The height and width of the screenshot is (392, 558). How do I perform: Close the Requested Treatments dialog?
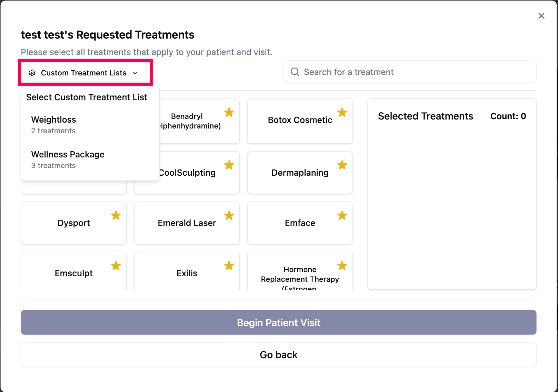(x=541, y=16)
